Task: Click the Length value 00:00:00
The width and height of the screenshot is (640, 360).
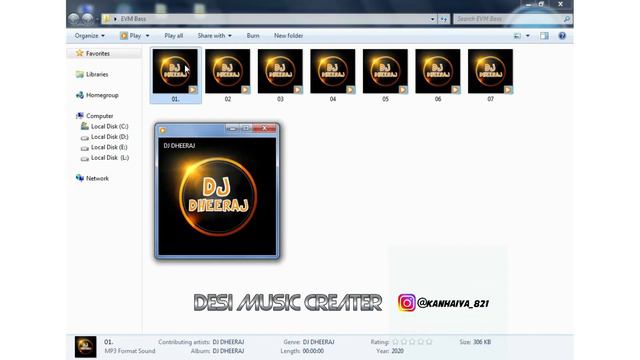Action: click(313, 351)
